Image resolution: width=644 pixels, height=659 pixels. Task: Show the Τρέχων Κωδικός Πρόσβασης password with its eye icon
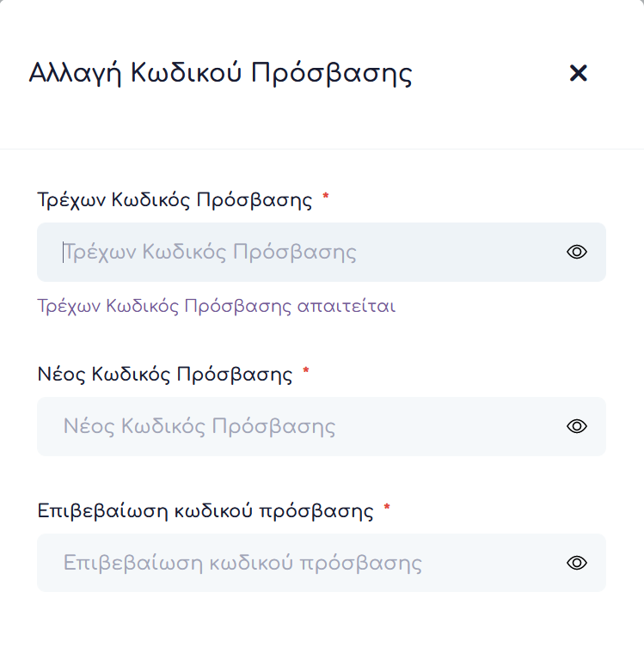pyautogui.click(x=577, y=252)
